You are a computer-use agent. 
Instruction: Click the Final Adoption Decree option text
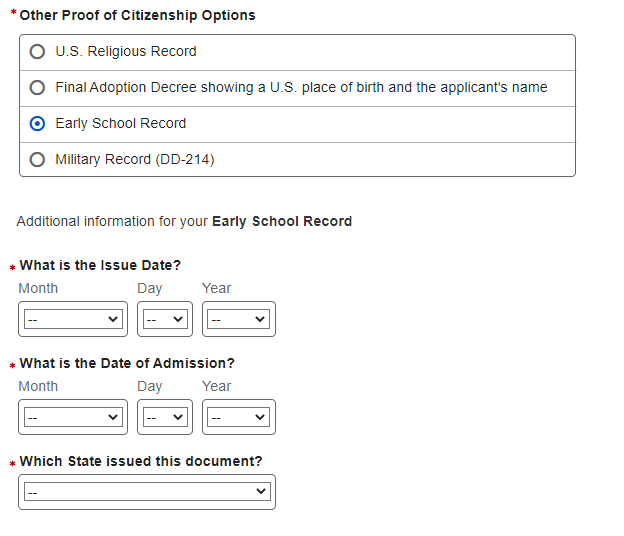tap(301, 88)
